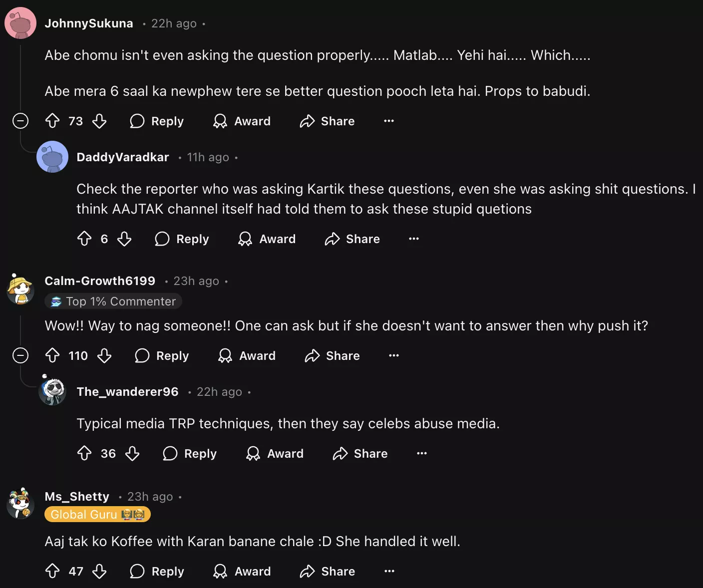
Task: Click Ms_Shetty's Global Guru flair
Action: [97, 515]
